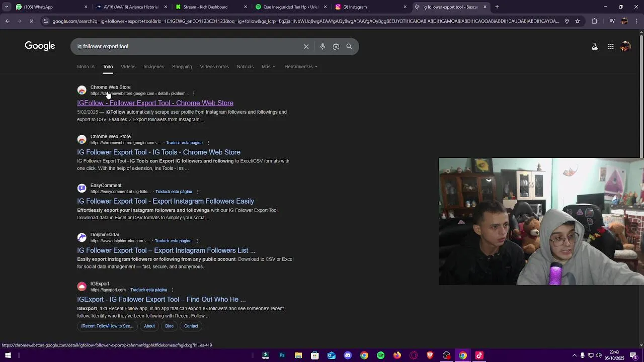Image resolution: width=644 pixels, height=362 pixels.
Task: Open Spotify from the taskbar
Action: (380, 355)
